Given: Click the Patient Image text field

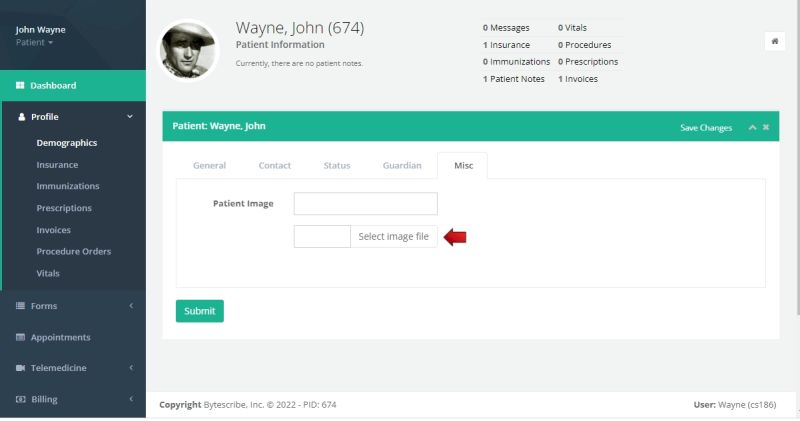Looking at the screenshot, I should click(x=365, y=204).
